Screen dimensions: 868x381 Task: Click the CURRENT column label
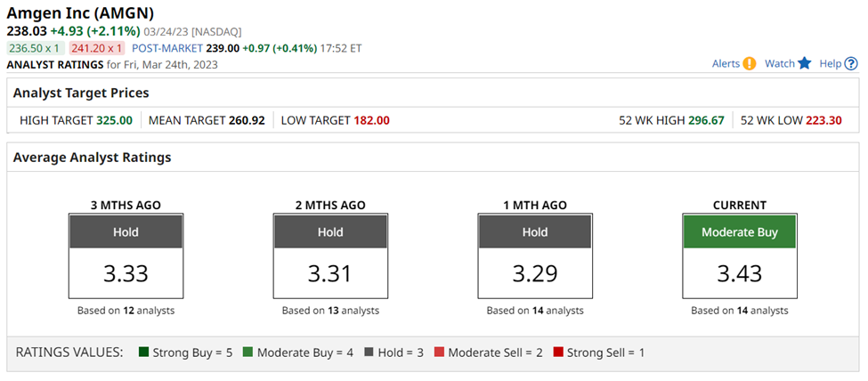coord(740,206)
